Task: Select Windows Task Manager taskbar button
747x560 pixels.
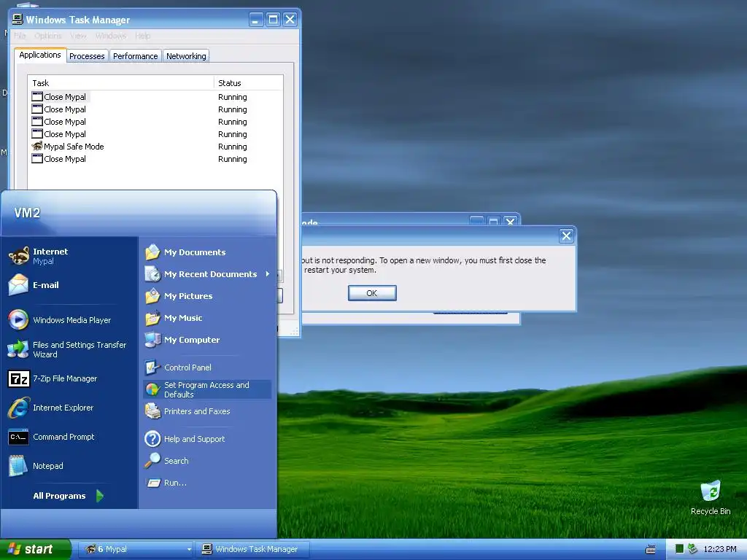Action: (x=253, y=550)
